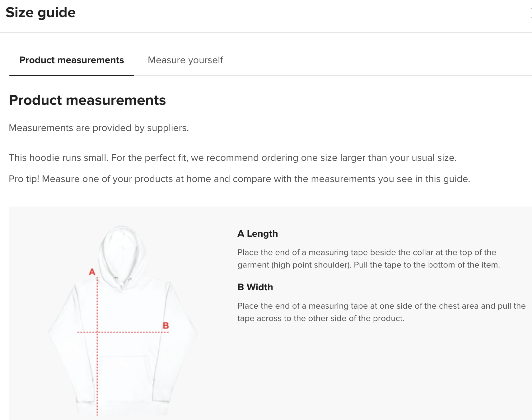Click the horizontal dotted width line
Viewport: 532px width, 420px height.
(123, 332)
